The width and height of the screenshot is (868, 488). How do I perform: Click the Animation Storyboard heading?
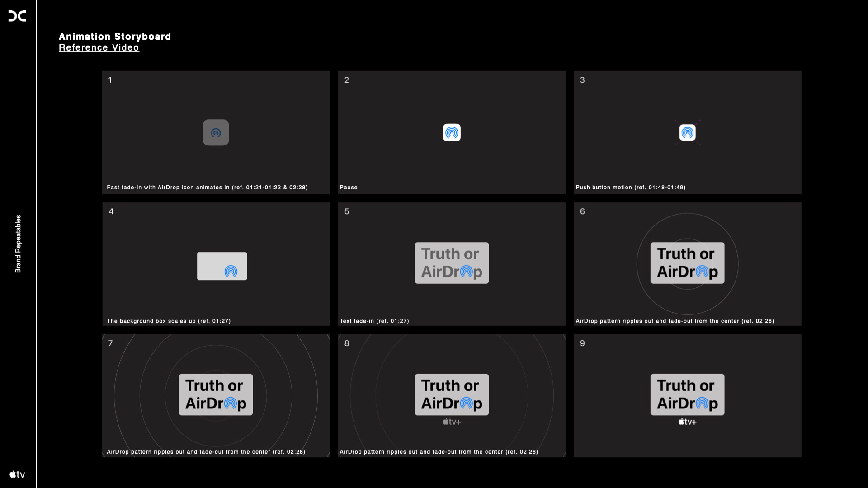[115, 37]
